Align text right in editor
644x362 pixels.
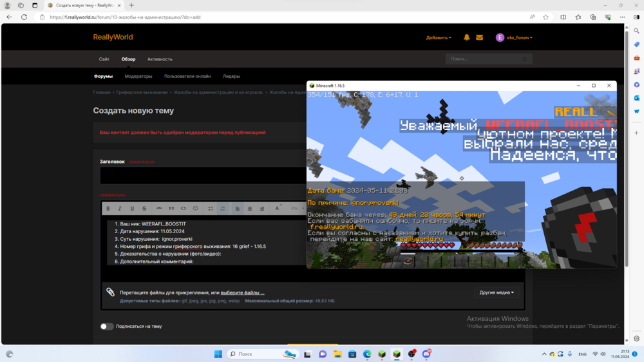pos(262,208)
